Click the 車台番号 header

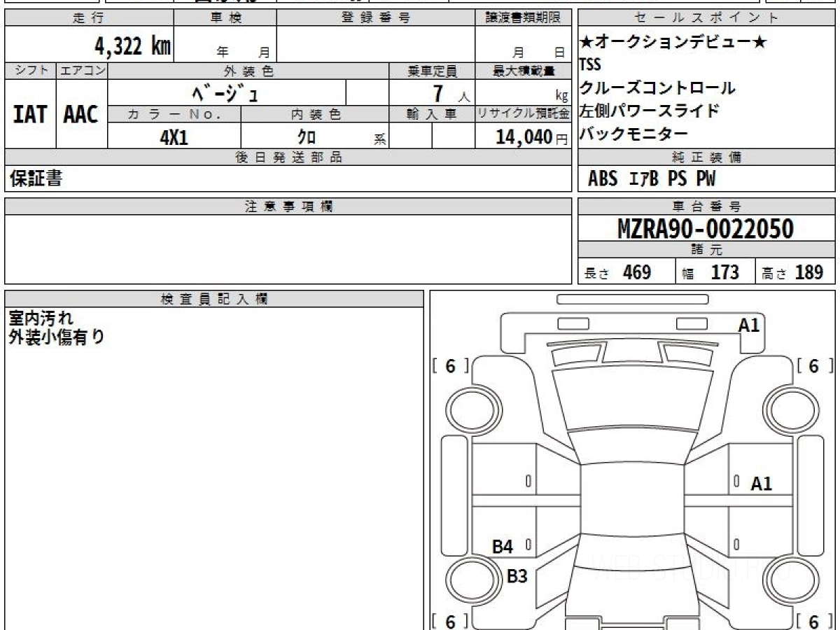(x=707, y=206)
